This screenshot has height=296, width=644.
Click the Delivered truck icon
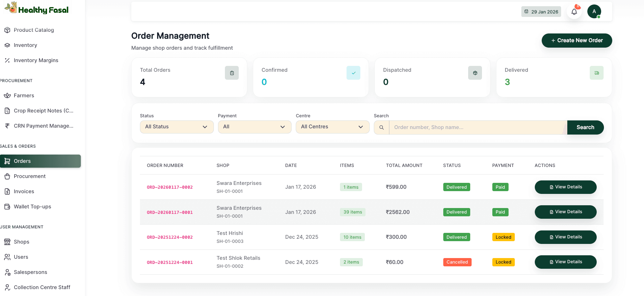pyautogui.click(x=596, y=73)
